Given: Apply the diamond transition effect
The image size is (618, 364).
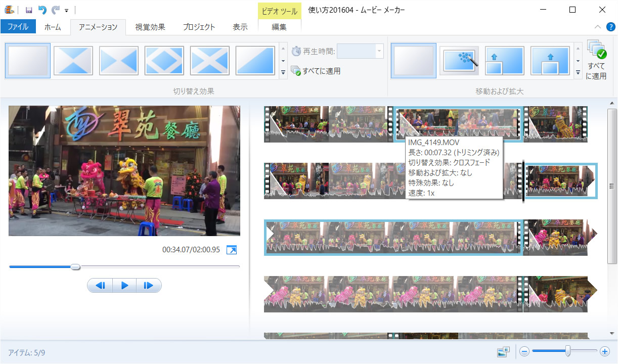Looking at the screenshot, I should [x=164, y=60].
